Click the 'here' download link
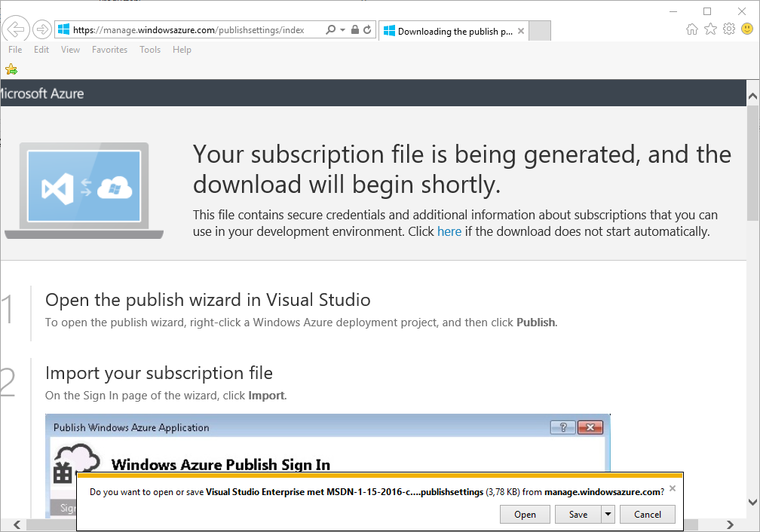 coord(449,231)
